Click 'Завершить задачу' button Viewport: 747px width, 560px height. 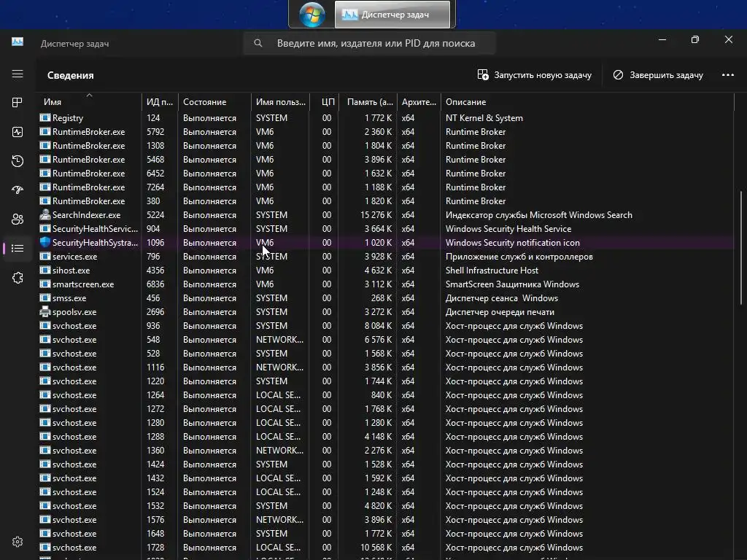(657, 75)
